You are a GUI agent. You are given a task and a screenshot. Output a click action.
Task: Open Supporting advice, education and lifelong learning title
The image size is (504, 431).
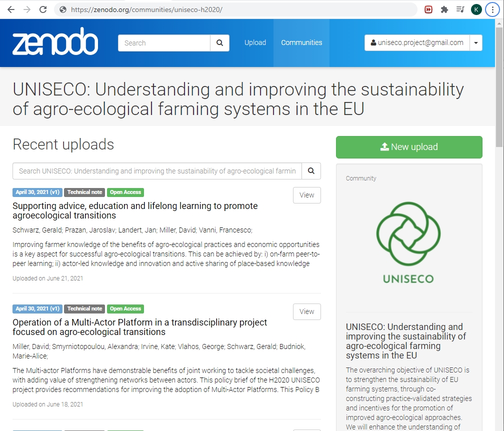click(135, 210)
